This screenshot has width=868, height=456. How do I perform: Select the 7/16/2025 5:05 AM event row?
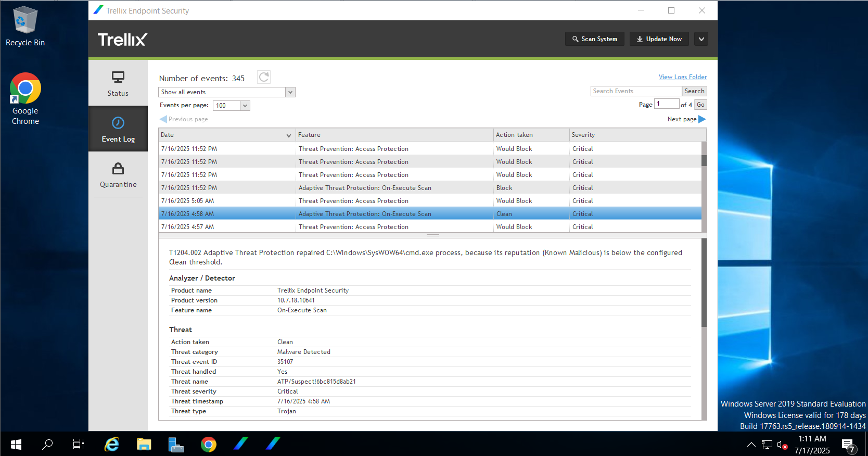[x=430, y=201]
